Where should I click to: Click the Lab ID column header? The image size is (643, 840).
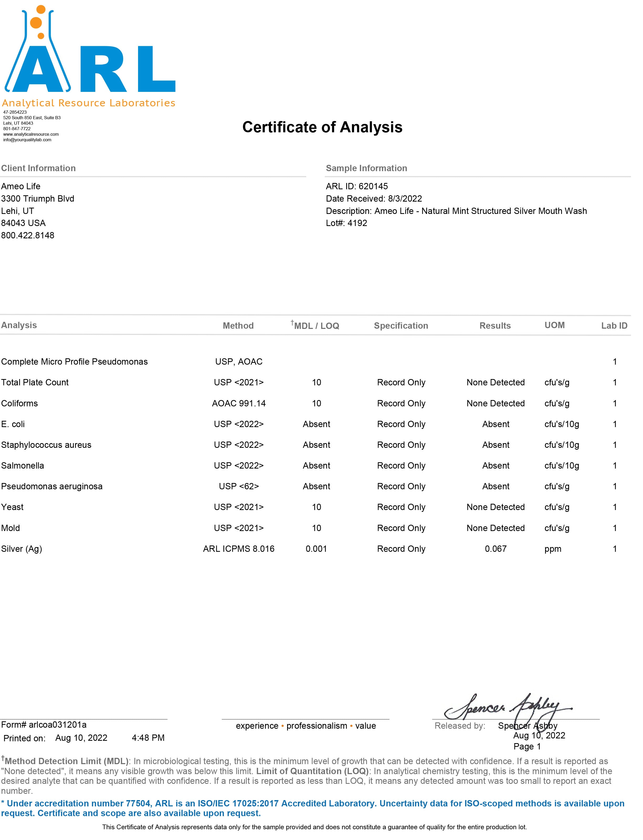click(614, 326)
